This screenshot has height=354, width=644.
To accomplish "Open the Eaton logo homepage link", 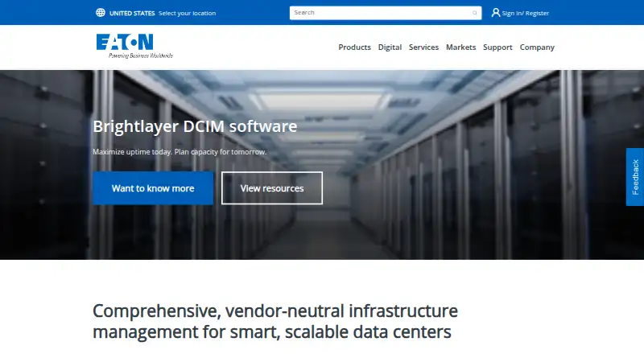I will 134,46.
